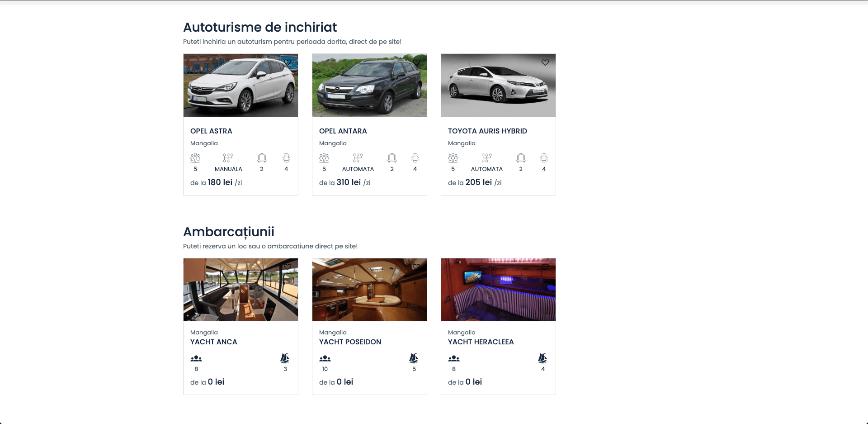Click Mangalia location under Opel Antara
This screenshot has height=424, width=868.
point(333,143)
